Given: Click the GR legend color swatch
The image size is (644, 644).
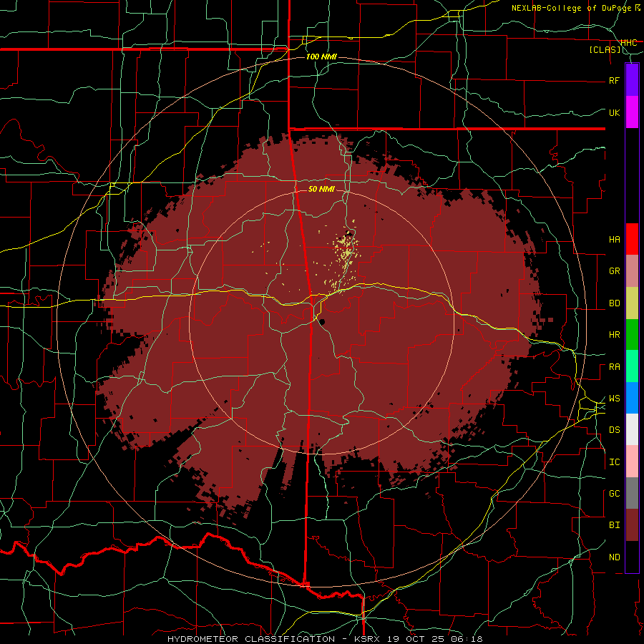Looking at the screenshot, I should click(632, 270).
